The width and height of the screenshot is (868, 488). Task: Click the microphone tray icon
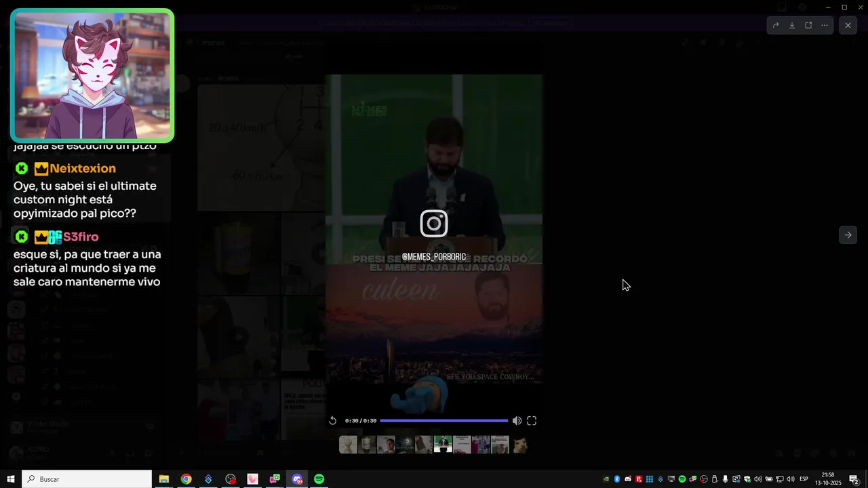[x=725, y=479]
